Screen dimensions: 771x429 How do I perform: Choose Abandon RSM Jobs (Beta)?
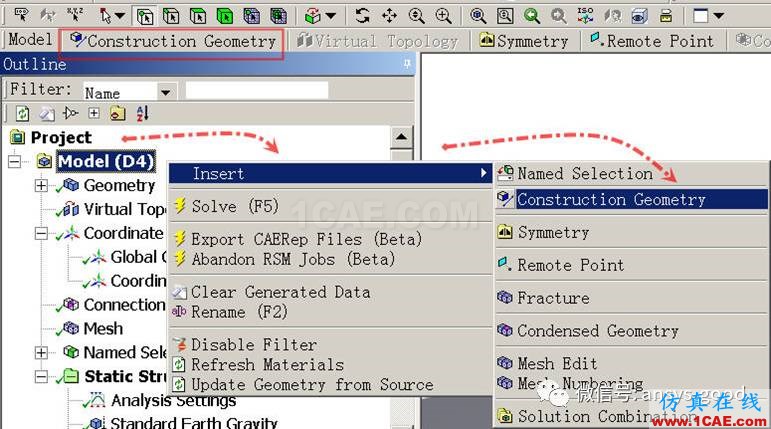[x=330, y=259]
